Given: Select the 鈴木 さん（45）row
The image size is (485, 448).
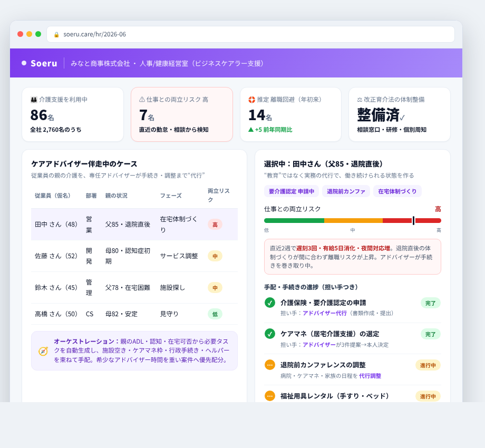Looking at the screenshot, I should tap(134, 288).
